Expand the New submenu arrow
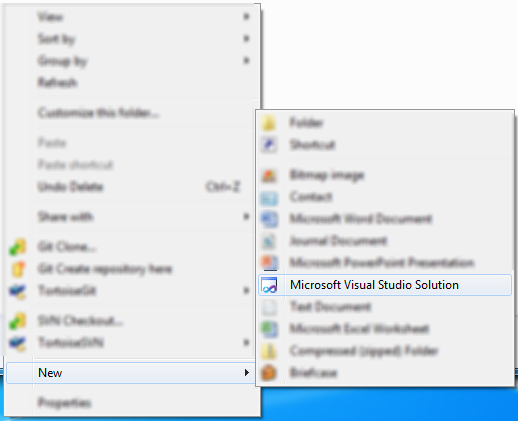This screenshot has width=518, height=421. (x=246, y=373)
